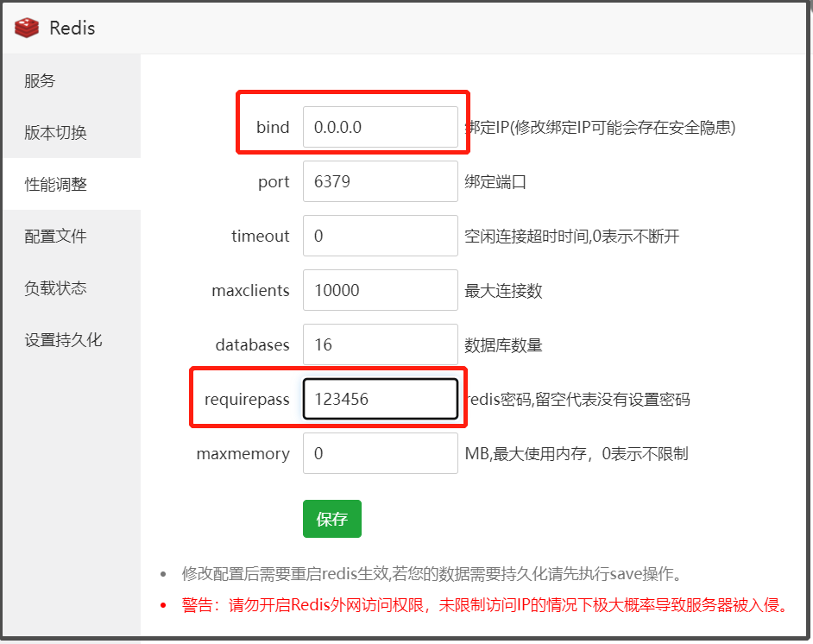Screen dimensions: 813x644
Task: Open the 设置持久化 tab
Action: coord(63,340)
